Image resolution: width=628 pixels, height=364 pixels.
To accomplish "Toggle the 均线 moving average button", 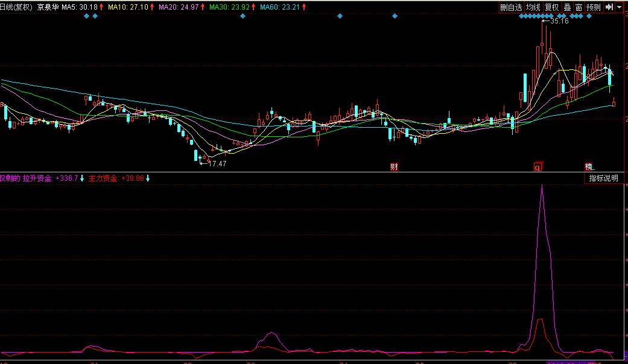I will (x=533, y=7).
